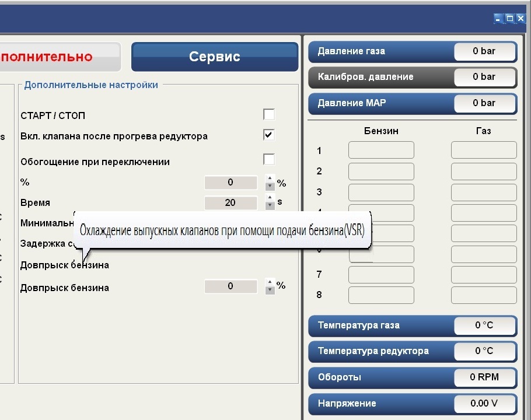The height and width of the screenshot is (420, 531).
Task: Maximize the application window
Action: (509, 19)
